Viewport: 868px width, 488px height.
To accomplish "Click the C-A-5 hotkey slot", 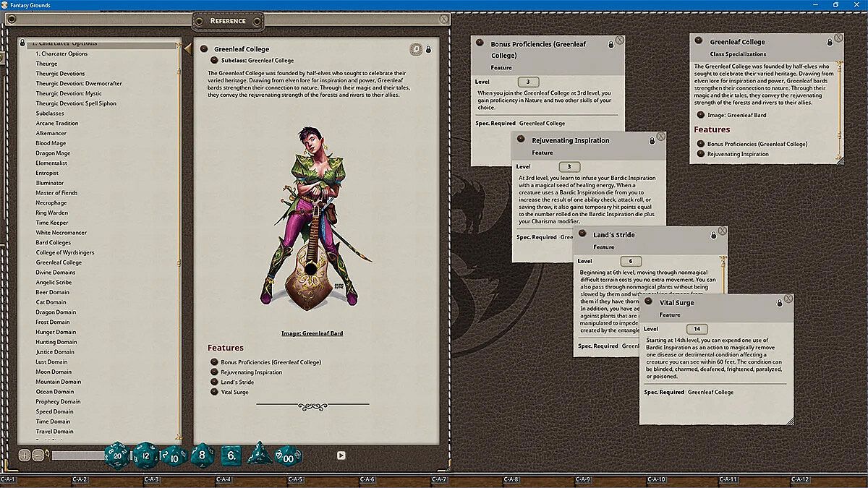I will 295,479.
